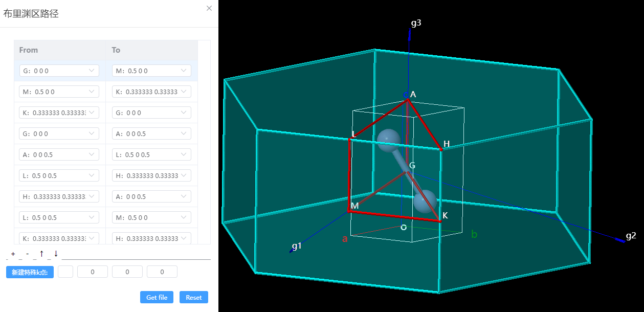Focus the first 0 coordinate field
The image size is (644, 312).
93,272
